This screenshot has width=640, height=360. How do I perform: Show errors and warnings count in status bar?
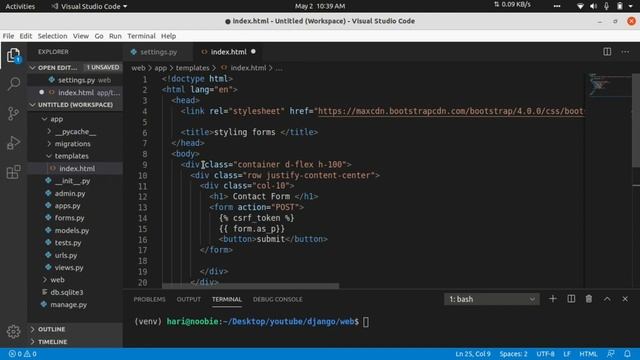pos(22,354)
